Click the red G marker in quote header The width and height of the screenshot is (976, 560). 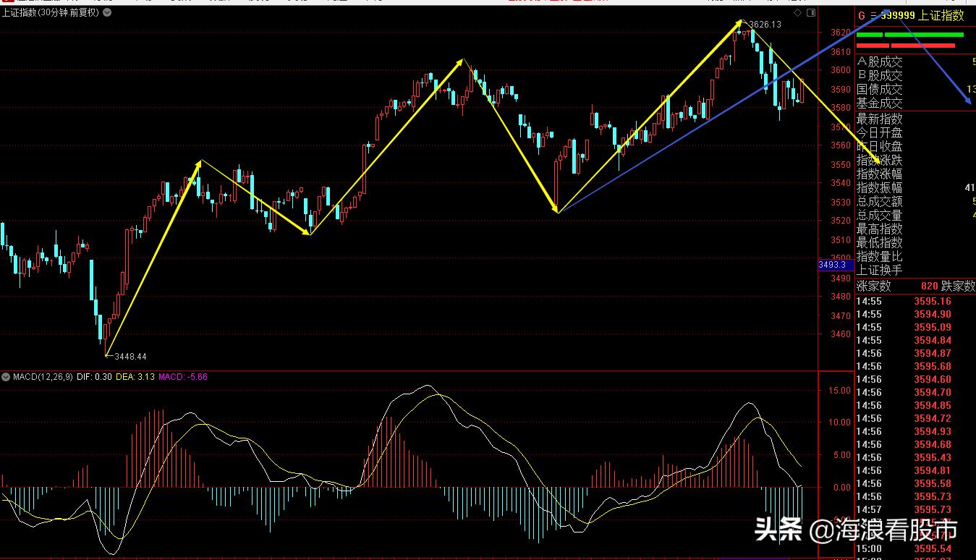[861, 15]
